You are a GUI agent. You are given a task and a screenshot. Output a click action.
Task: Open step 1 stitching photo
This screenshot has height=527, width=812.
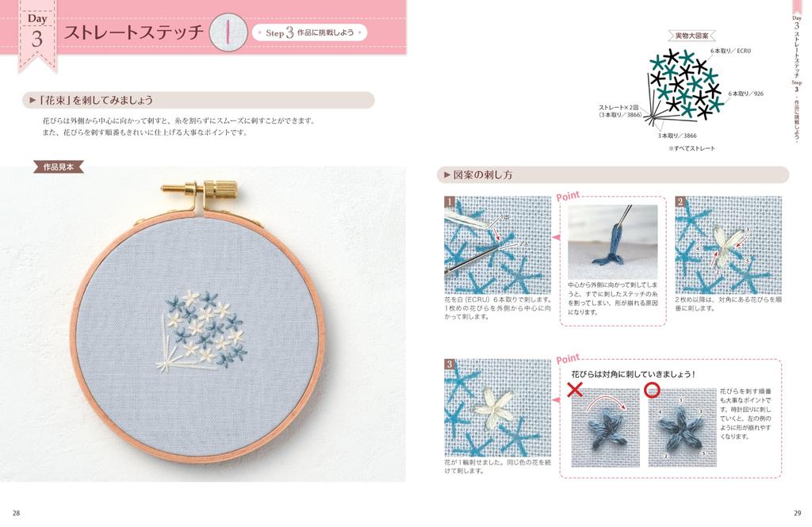[497, 245]
